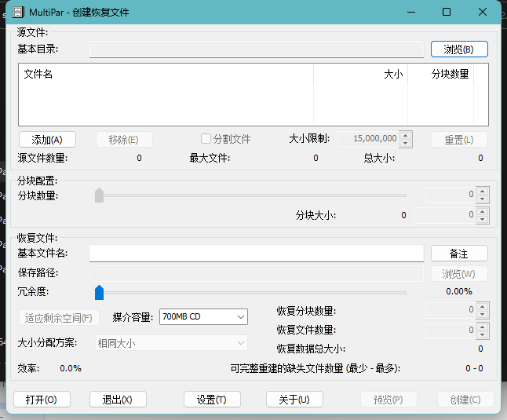This screenshot has height=420, width=507.
Task: Open the 媒介容量 700MB CD dropdown
Action: click(x=203, y=317)
